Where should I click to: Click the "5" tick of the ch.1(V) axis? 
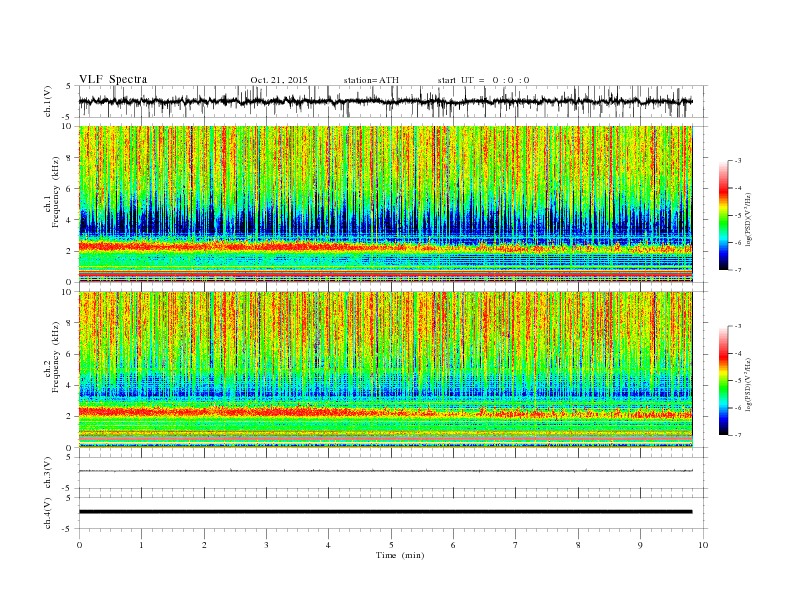pos(69,86)
